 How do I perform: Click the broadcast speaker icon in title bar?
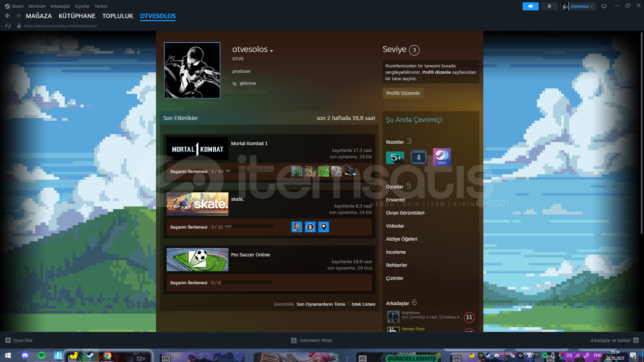(x=530, y=6)
